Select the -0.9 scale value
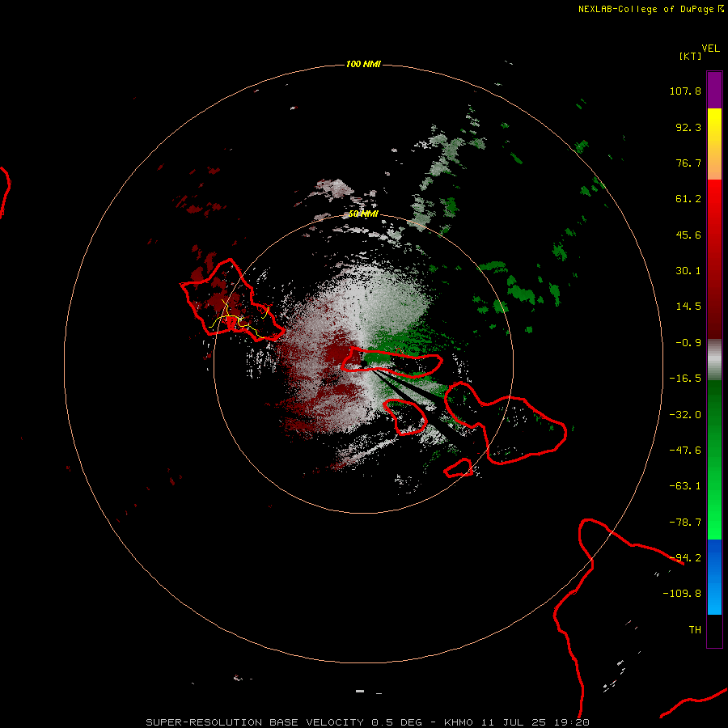 [x=688, y=343]
